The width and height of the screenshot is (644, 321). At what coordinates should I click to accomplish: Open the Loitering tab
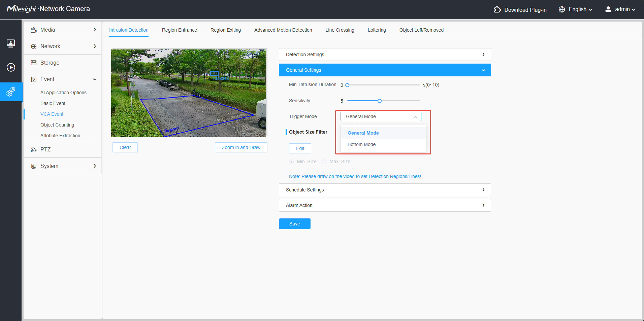point(377,30)
